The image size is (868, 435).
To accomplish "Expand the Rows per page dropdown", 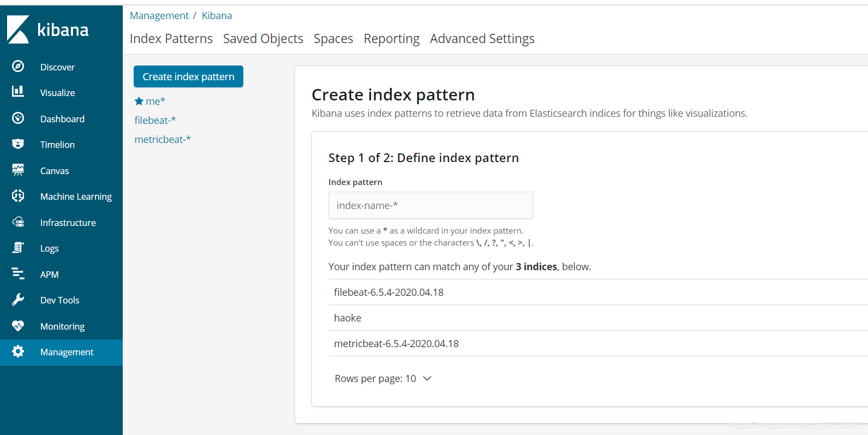I will [383, 379].
